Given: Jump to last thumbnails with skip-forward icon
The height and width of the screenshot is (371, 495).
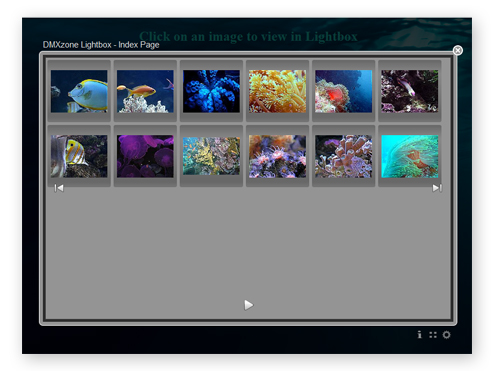Looking at the screenshot, I should (x=437, y=188).
